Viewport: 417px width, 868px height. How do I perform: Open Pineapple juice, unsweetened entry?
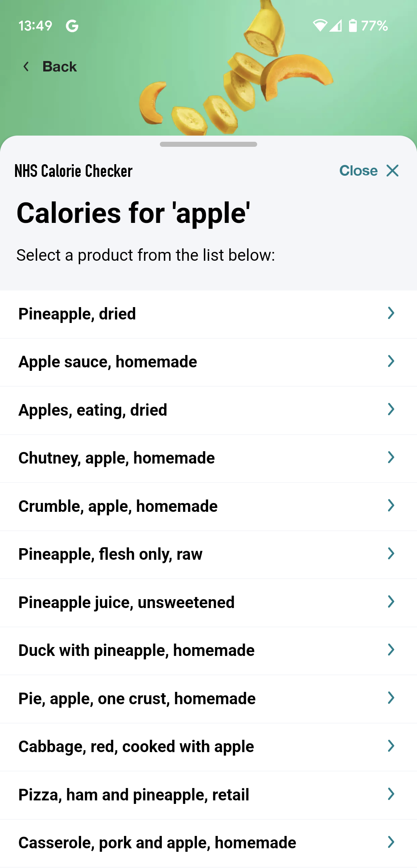(x=127, y=603)
